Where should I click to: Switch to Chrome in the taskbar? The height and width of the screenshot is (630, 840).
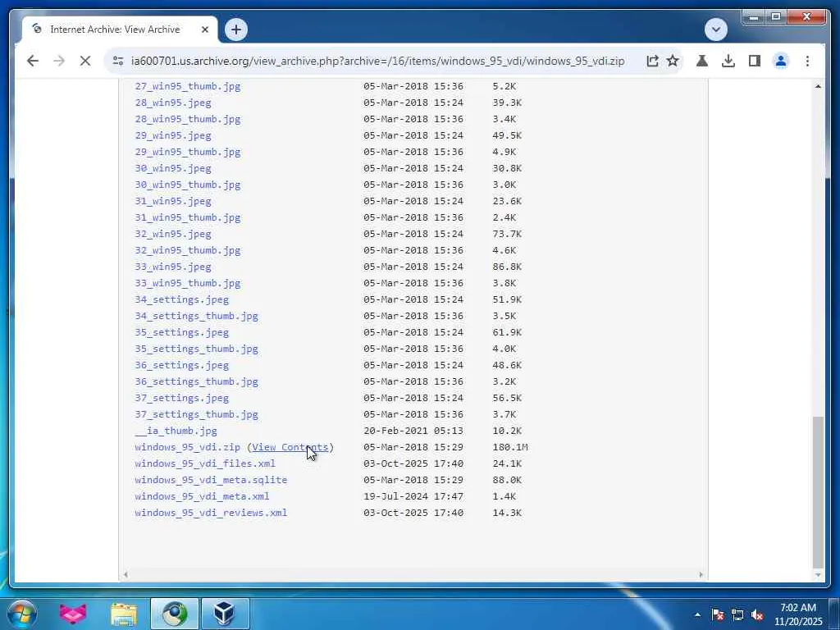pos(175,614)
